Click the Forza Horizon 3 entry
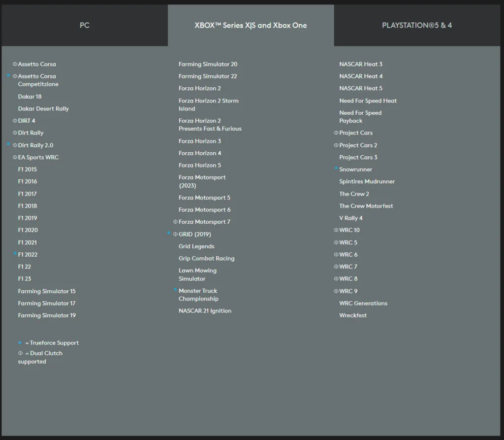Image resolution: width=504 pixels, height=440 pixels. (x=200, y=141)
